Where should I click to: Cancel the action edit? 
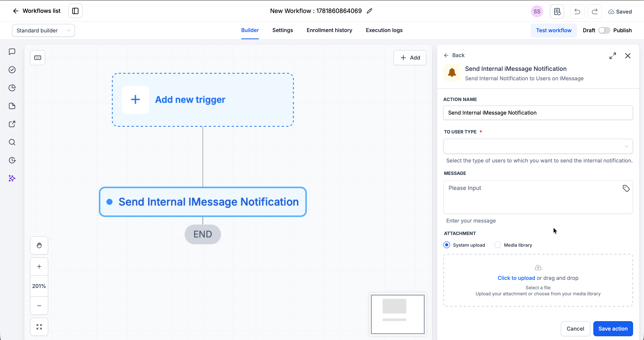[575, 329]
